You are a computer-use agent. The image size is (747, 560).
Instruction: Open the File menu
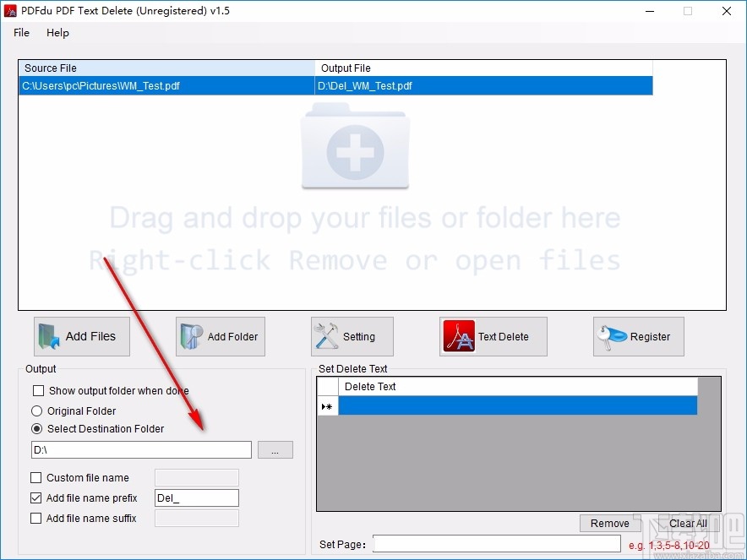point(20,33)
